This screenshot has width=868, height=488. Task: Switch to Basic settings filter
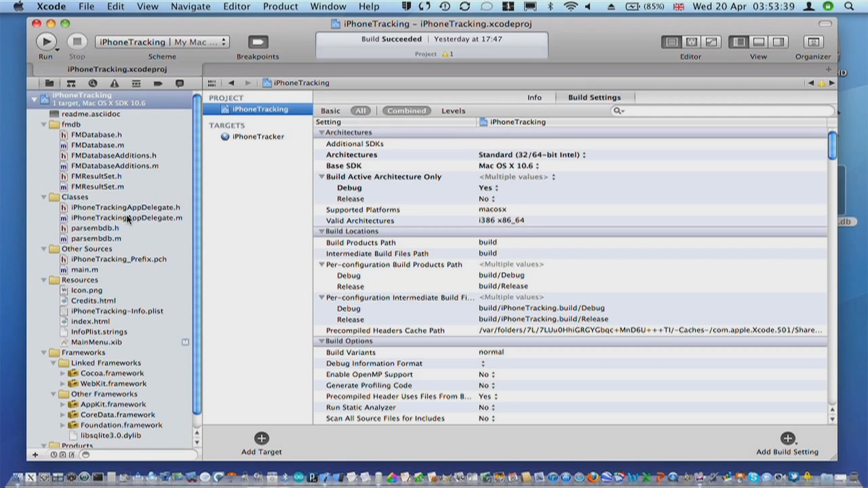click(330, 111)
